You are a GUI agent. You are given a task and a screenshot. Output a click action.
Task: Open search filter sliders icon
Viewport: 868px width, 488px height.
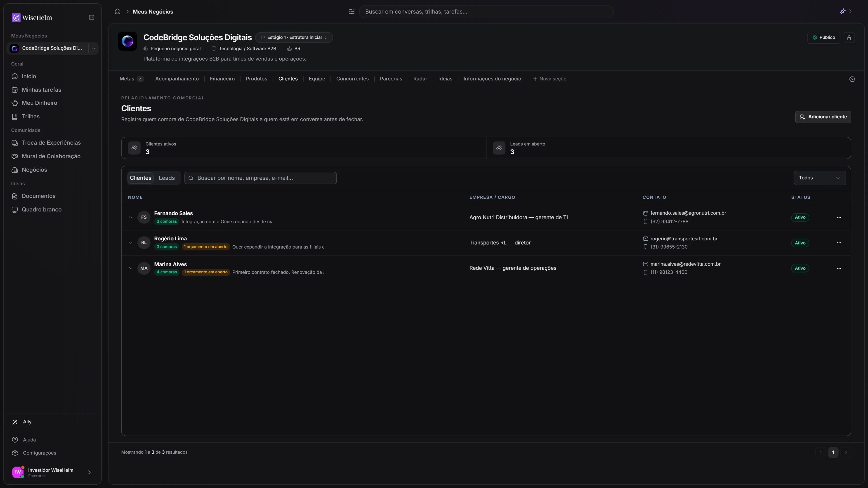[x=352, y=12]
